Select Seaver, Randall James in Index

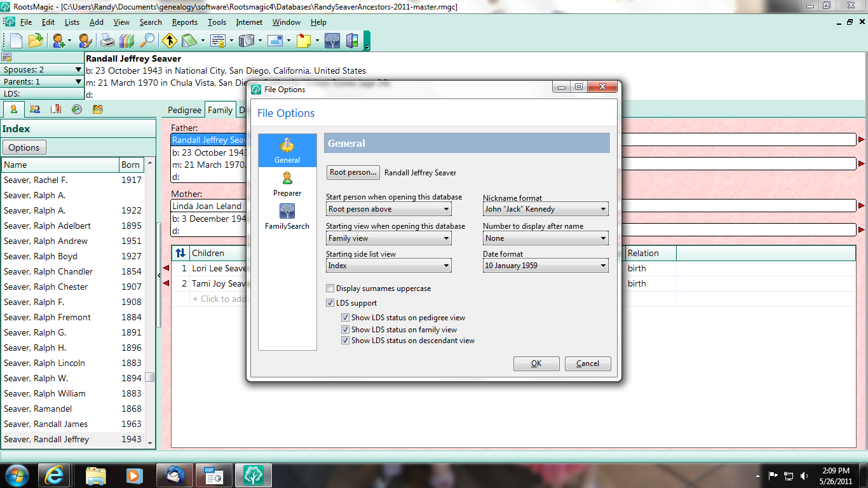coord(73,424)
